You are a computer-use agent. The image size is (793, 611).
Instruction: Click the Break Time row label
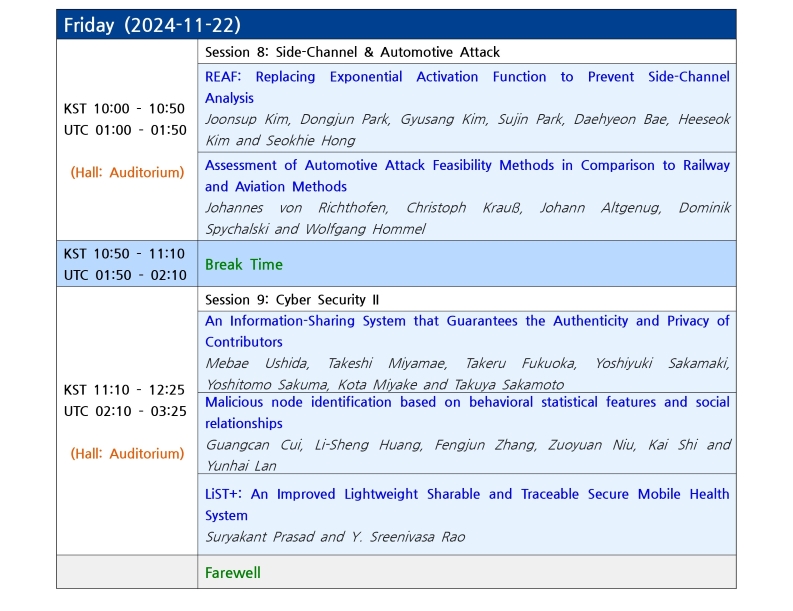click(244, 265)
